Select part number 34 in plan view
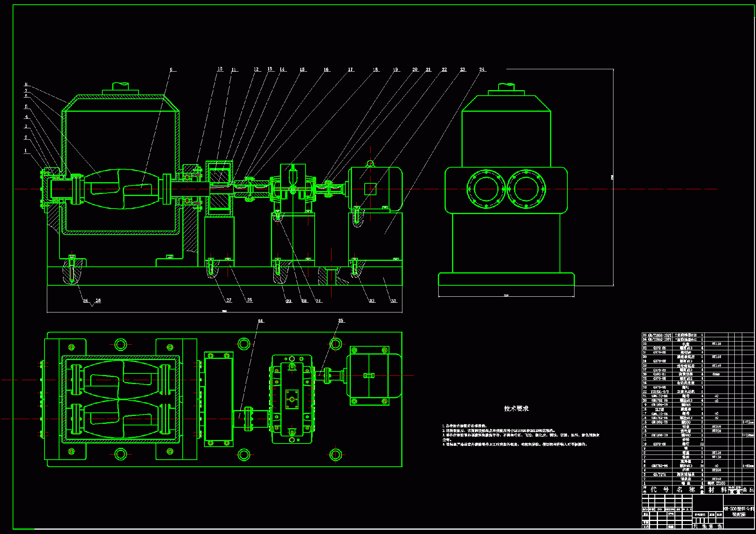The width and height of the screenshot is (756, 534). [x=260, y=321]
